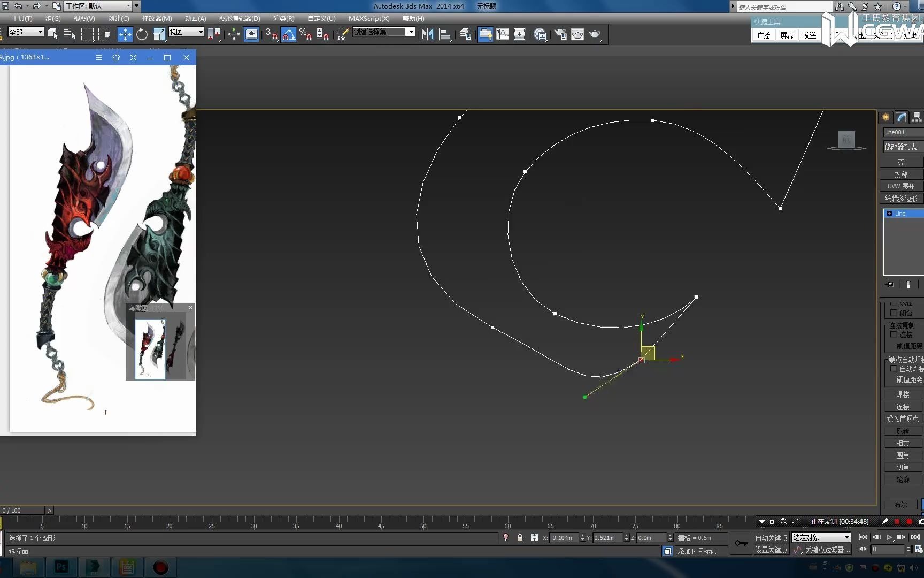Select the Select and Scale tool
This screenshot has height=578, width=924.
[x=159, y=34]
